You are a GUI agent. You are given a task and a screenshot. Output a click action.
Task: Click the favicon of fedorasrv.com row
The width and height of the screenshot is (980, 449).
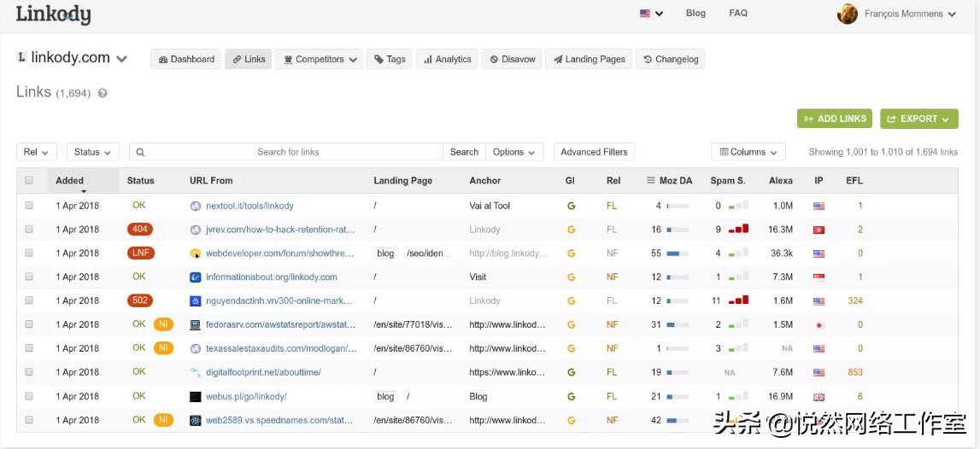[x=195, y=324]
